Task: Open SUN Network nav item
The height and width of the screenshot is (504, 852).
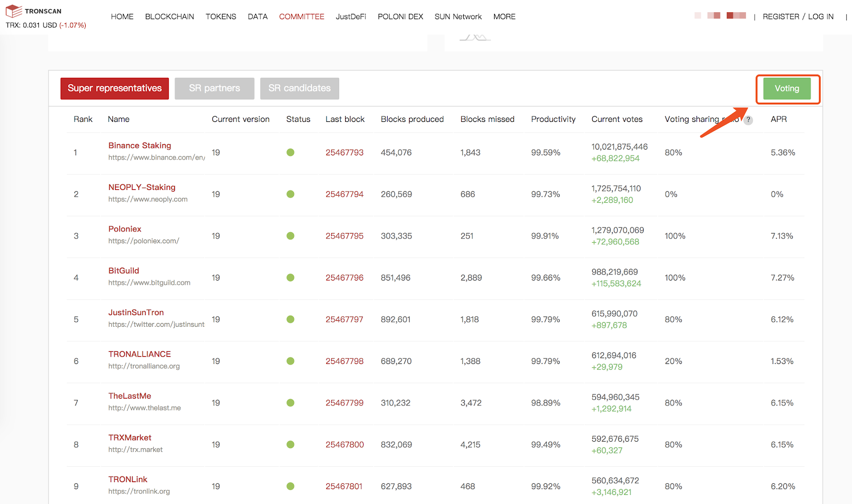Action: coord(458,16)
